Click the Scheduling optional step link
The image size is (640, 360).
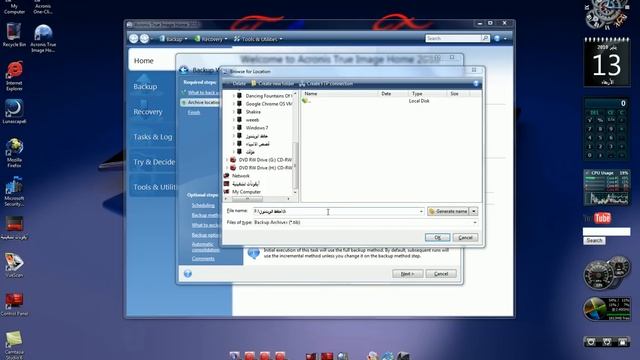[x=203, y=205]
